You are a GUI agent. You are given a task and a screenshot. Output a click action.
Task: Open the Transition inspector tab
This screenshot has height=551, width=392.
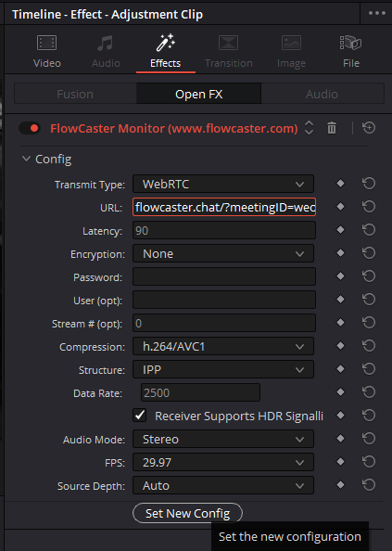point(229,51)
